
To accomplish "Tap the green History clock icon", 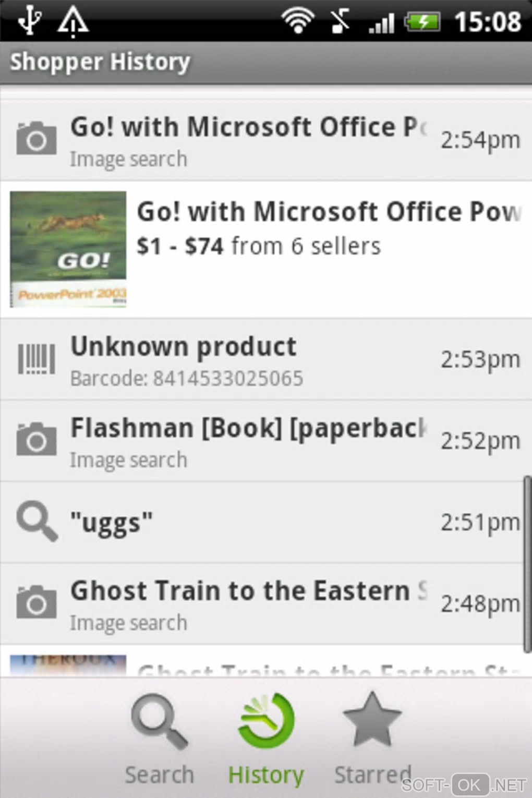I will coord(266,721).
